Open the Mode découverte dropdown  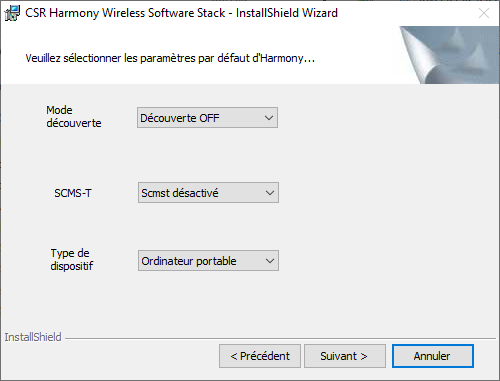click(x=207, y=118)
